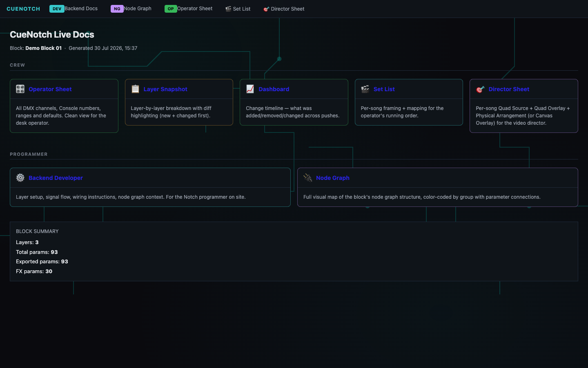Click the 'Layer-by-layer breakdown' description text
The height and width of the screenshot is (368, 588).
click(x=171, y=112)
